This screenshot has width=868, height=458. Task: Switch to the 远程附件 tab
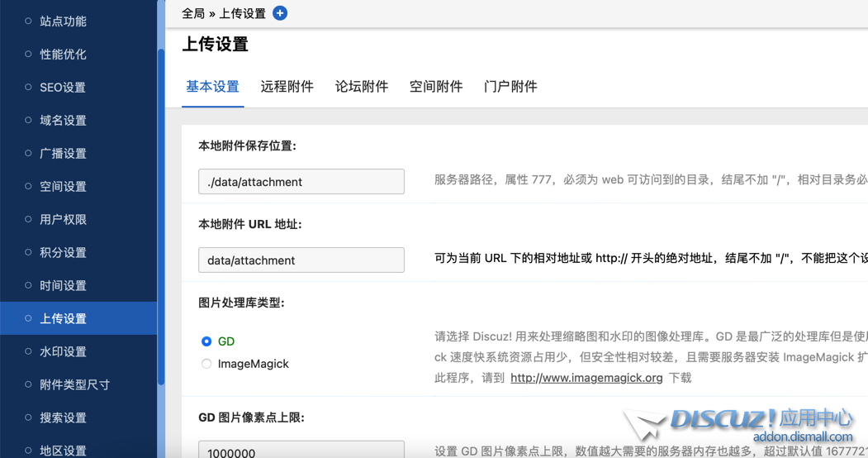click(287, 87)
